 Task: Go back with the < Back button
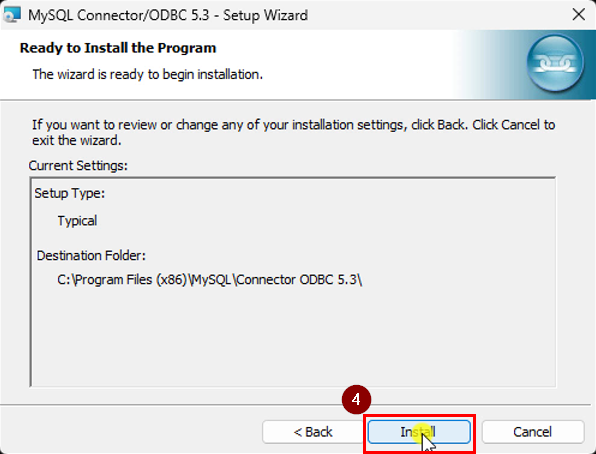click(313, 432)
